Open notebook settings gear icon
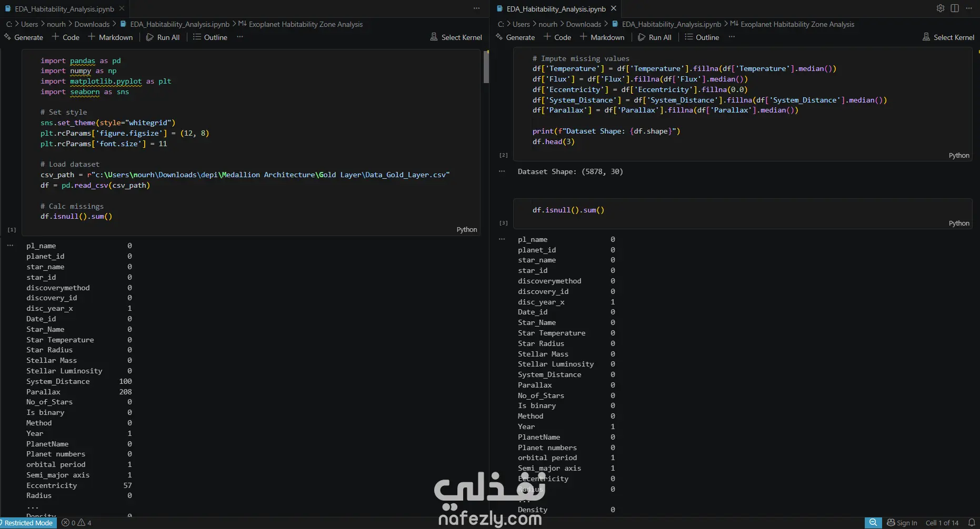Image resolution: width=980 pixels, height=529 pixels. 940,8
